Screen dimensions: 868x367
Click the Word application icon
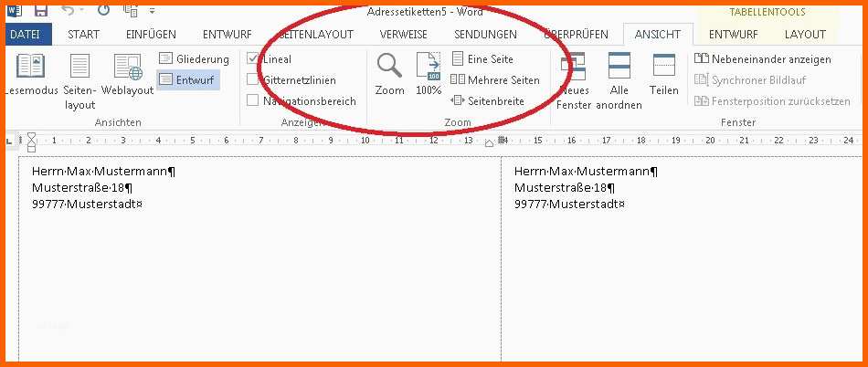(15, 11)
